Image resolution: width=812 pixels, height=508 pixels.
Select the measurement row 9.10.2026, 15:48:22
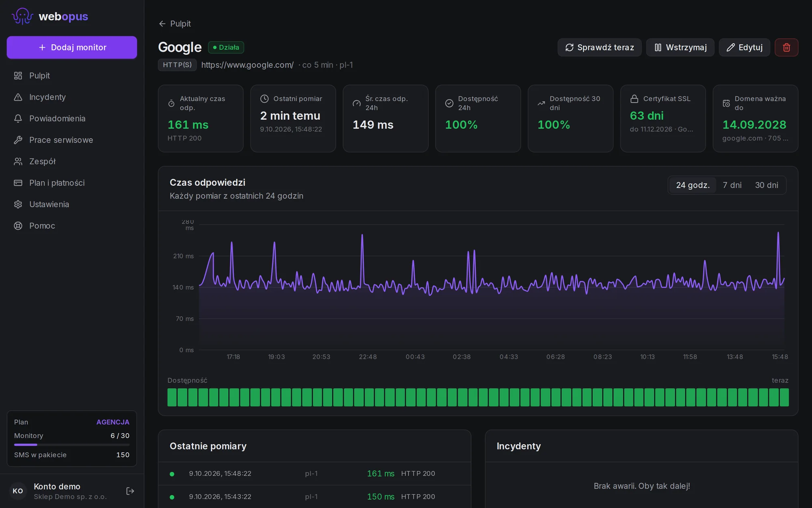[x=315, y=474]
